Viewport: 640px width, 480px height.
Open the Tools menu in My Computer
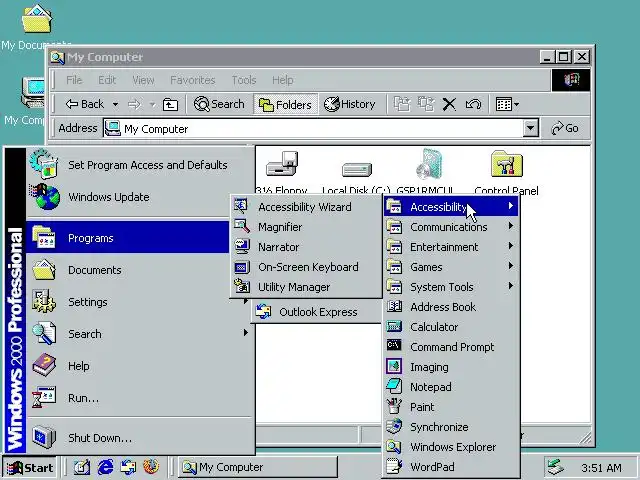point(244,80)
